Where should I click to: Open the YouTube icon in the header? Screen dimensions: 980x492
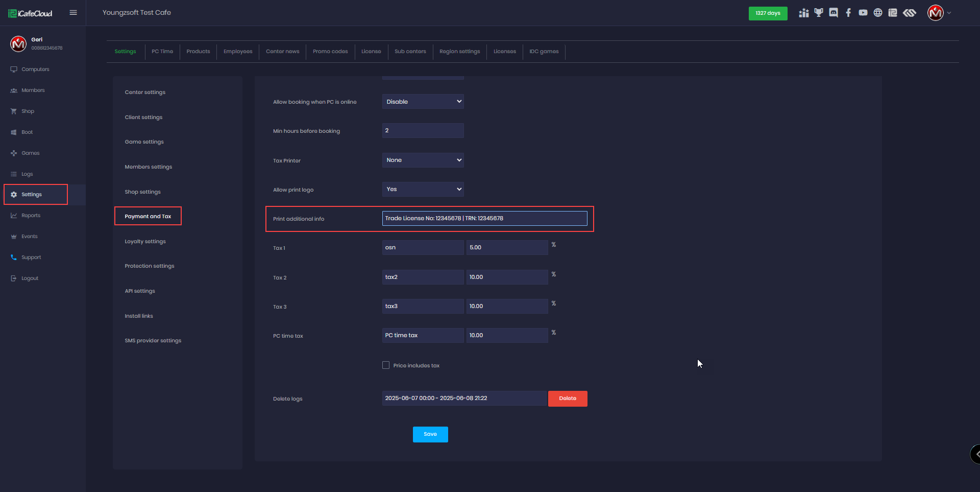tap(863, 13)
